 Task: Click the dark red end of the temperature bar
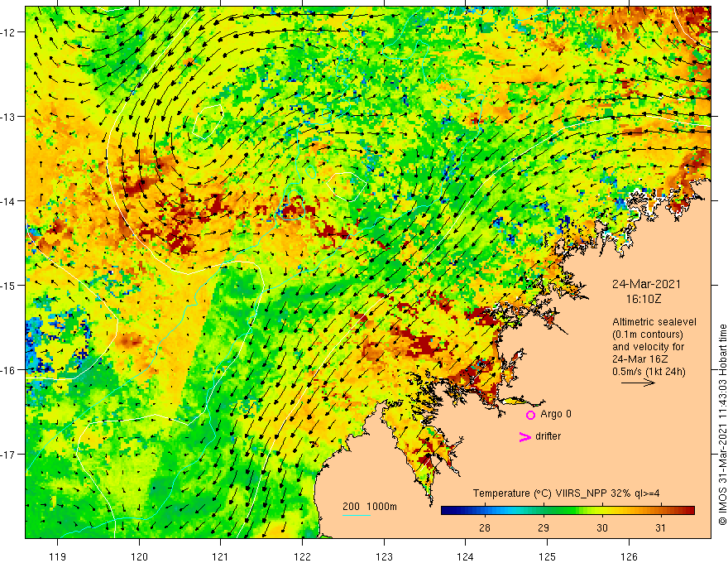point(688,511)
